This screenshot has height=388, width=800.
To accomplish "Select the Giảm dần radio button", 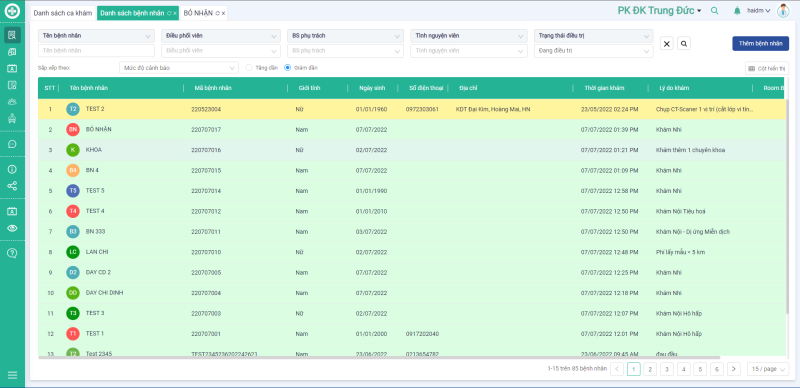I will (287, 67).
